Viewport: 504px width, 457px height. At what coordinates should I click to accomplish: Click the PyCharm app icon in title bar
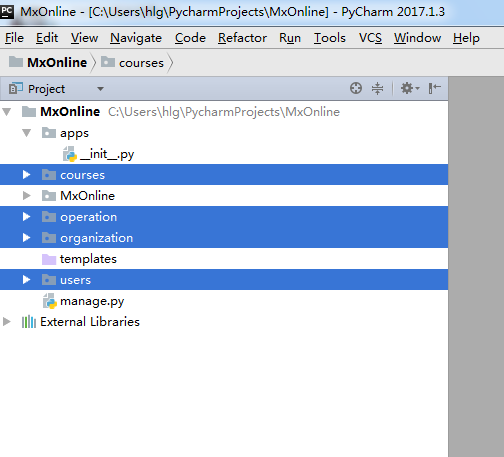pos(6,11)
